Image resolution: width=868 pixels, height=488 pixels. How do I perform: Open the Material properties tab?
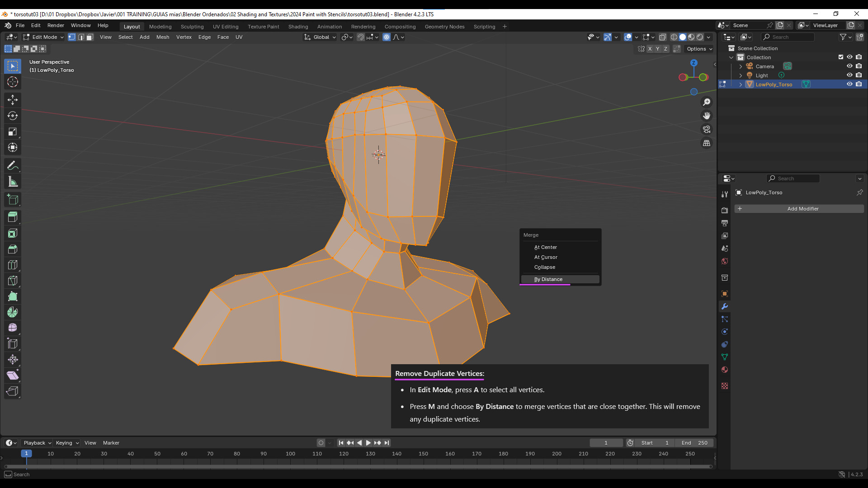click(725, 370)
